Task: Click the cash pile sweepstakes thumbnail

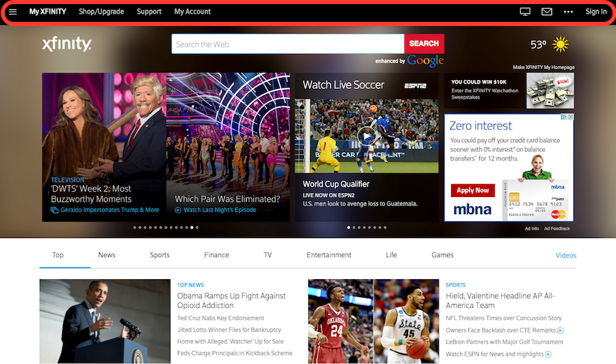Action: click(550, 91)
